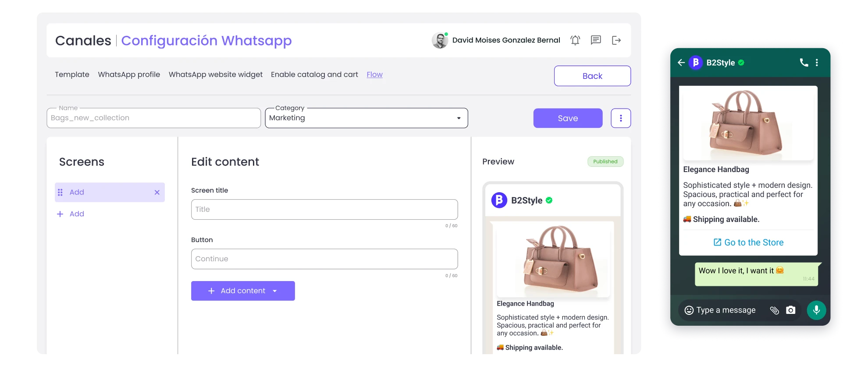Viewport: 868px width, 366px height.
Task: Click David Moises Gonzalez Bernal's profile avatar
Action: click(x=440, y=40)
